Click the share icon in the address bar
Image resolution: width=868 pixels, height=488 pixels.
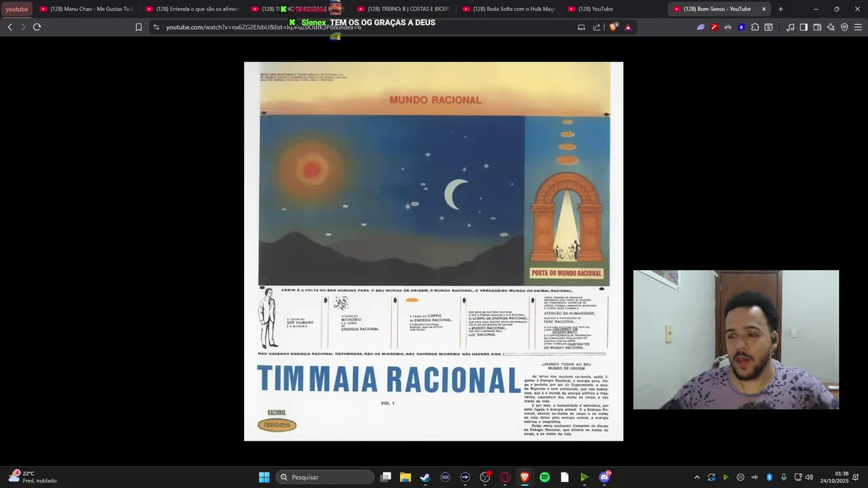[x=597, y=27]
